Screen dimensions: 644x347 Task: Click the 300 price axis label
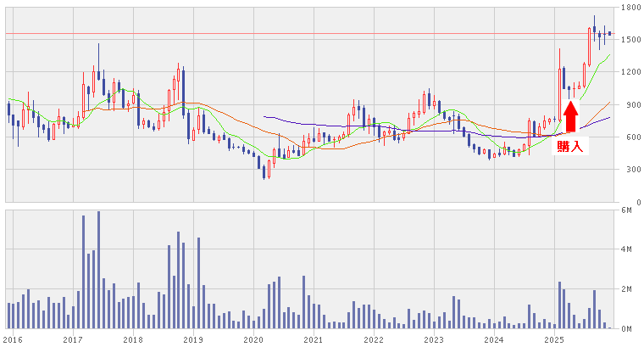[627, 170]
